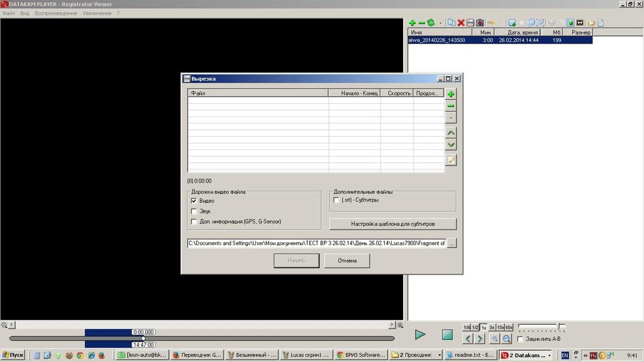Viewport: 644px width, 362px height.
Task: Open browse button next to output path
Action: 452,243
